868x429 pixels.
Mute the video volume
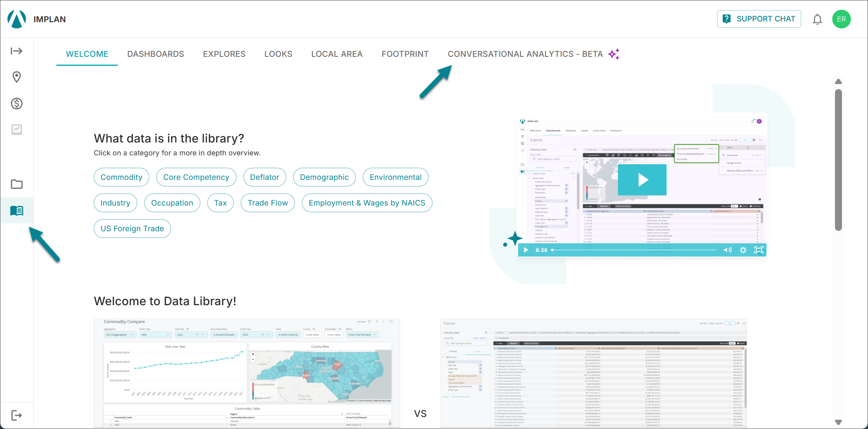point(727,250)
